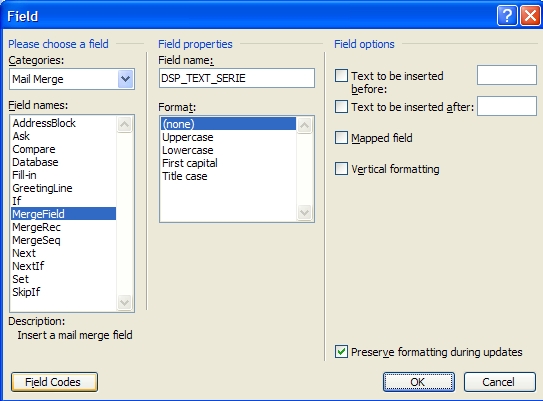Click the Field names scroll down arrow
Image resolution: width=543 pixels, height=401 pixels.
click(x=125, y=302)
